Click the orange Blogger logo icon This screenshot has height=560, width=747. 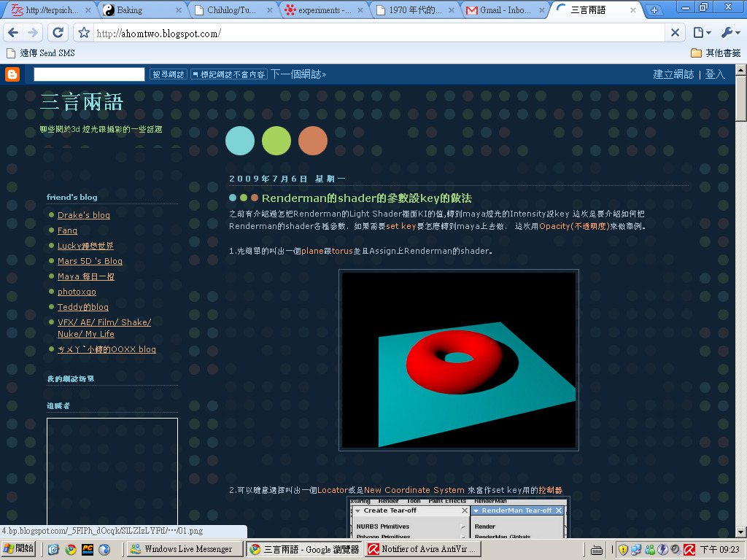point(12,74)
